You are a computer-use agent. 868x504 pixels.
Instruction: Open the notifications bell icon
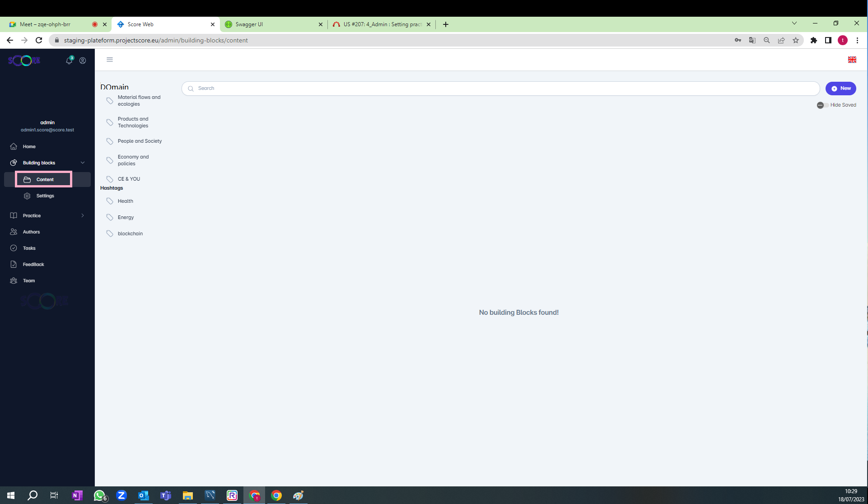coord(69,61)
